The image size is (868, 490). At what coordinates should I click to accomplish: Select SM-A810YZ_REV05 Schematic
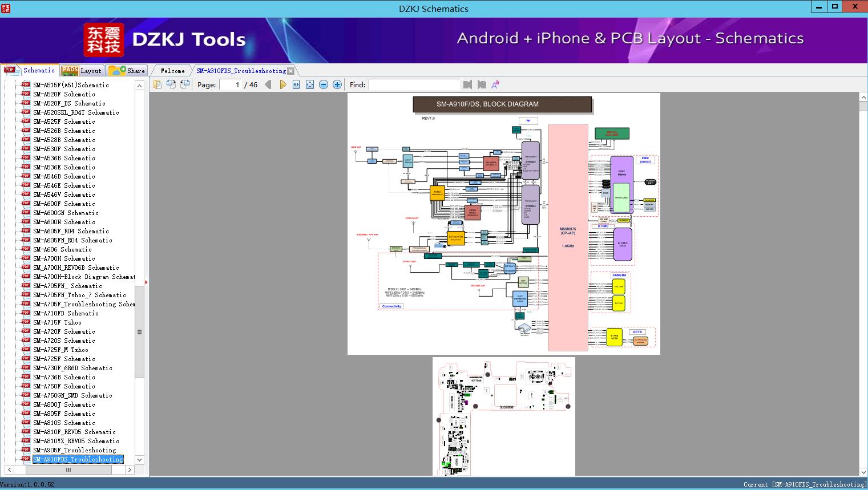pyautogui.click(x=76, y=441)
